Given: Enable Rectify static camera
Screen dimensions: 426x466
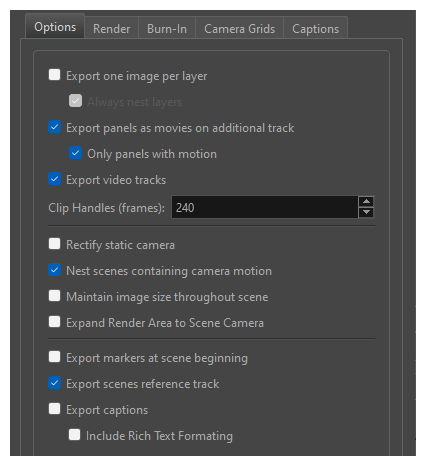Looking at the screenshot, I should pyautogui.click(x=54, y=244).
